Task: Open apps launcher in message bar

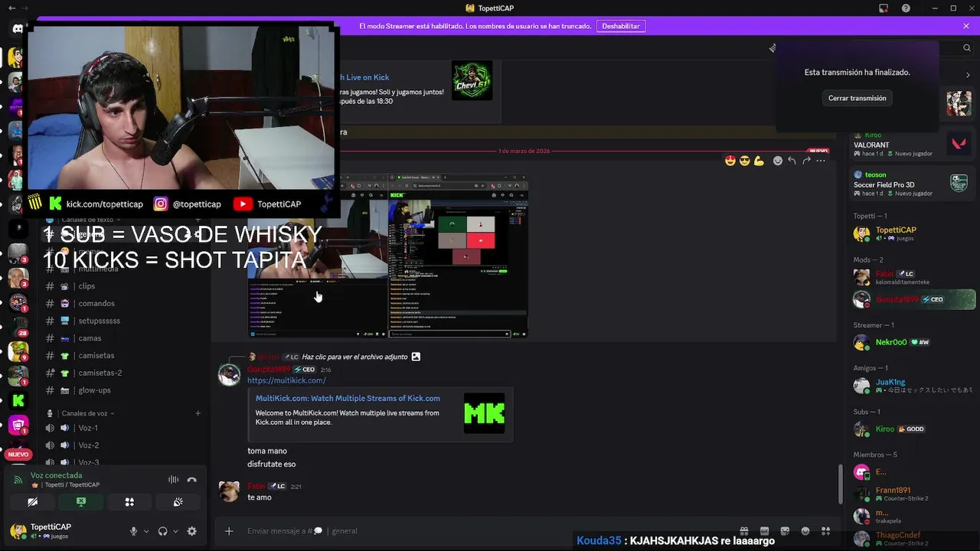Action: [825, 531]
